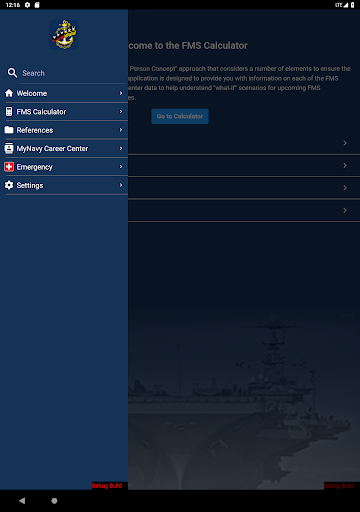The height and width of the screenshot is (512, 360).
Task: Tap the status bar settings gear icon
Action: pyautogui.click(x=27, y=5)
